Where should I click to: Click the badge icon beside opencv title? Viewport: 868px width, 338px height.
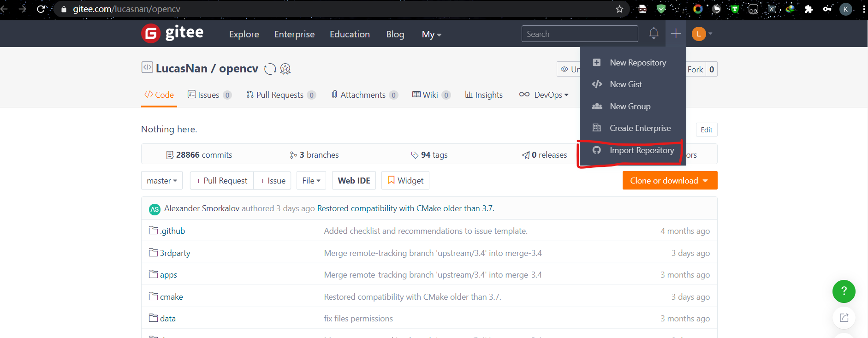(x=285, y=69)
